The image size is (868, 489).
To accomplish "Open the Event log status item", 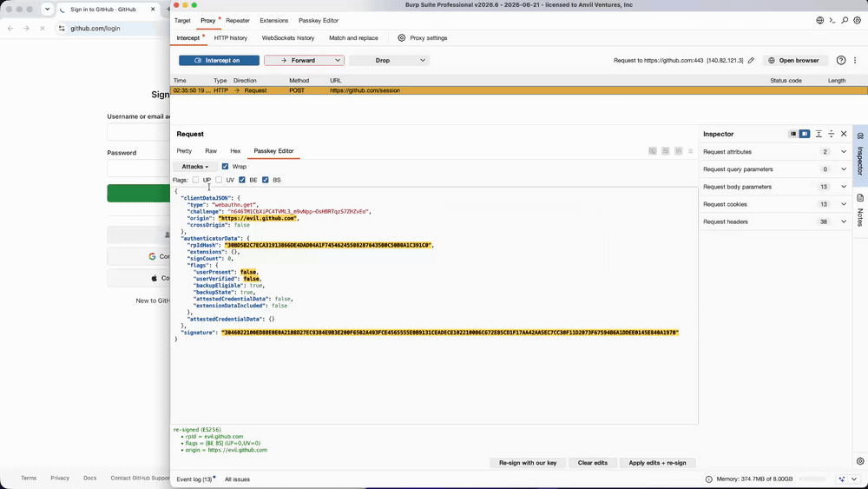I will tap(194, 479).
